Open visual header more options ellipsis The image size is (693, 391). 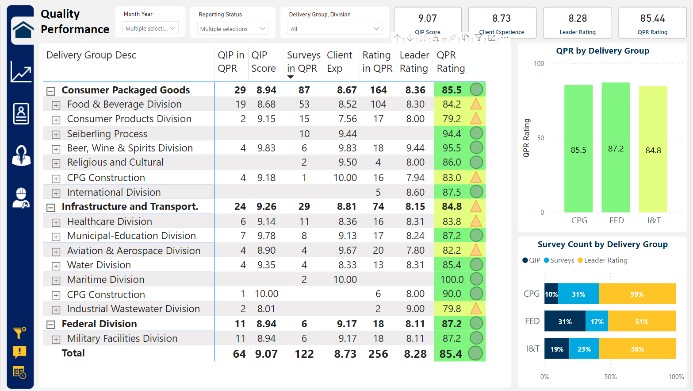point(504,38)
